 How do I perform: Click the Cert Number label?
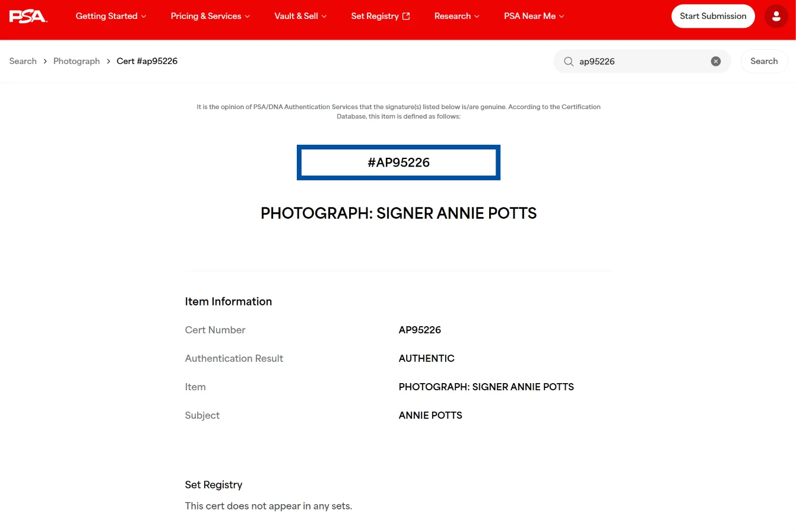pos(215,330)
